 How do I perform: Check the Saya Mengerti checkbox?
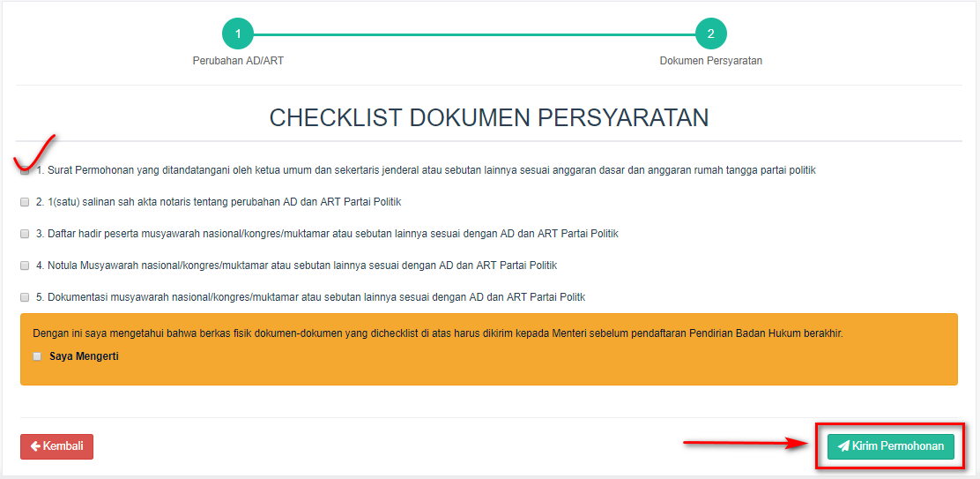[x=37, y=356]
